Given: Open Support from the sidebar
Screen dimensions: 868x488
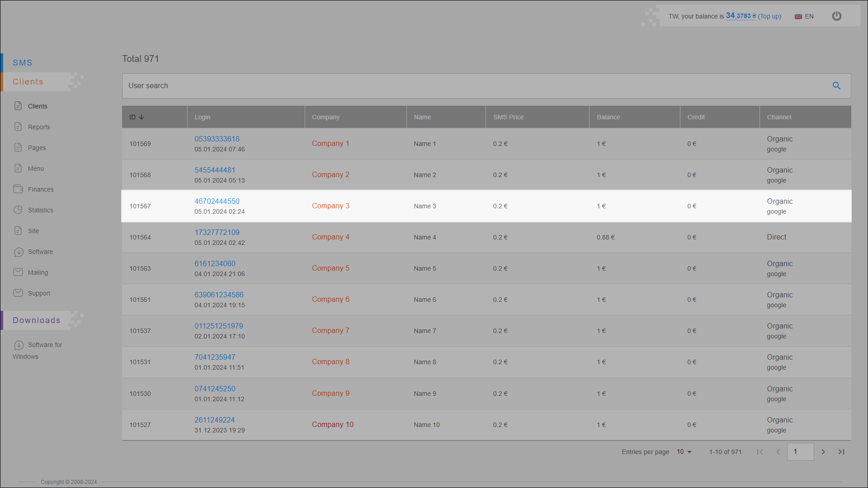Looking at the screenshot, I should tap(39, 293).
